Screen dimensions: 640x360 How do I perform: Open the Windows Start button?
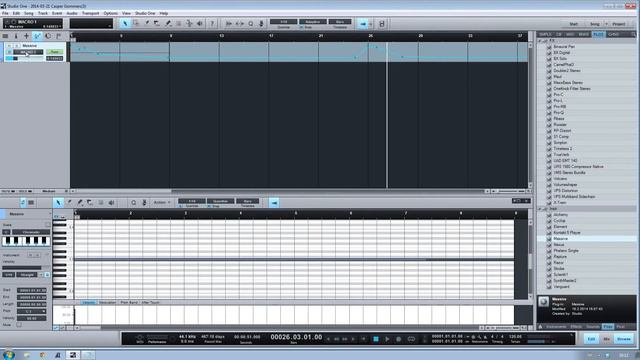click(8, 355)
